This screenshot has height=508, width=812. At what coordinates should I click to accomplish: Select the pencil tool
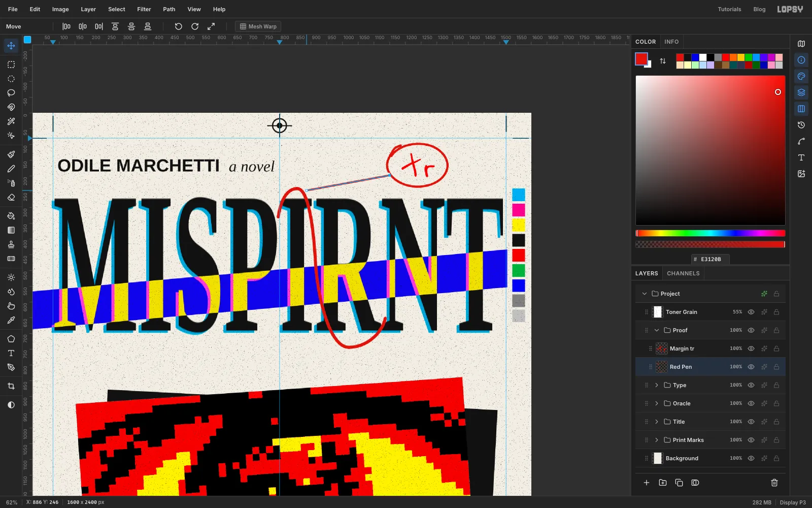[x=11, y=169]
